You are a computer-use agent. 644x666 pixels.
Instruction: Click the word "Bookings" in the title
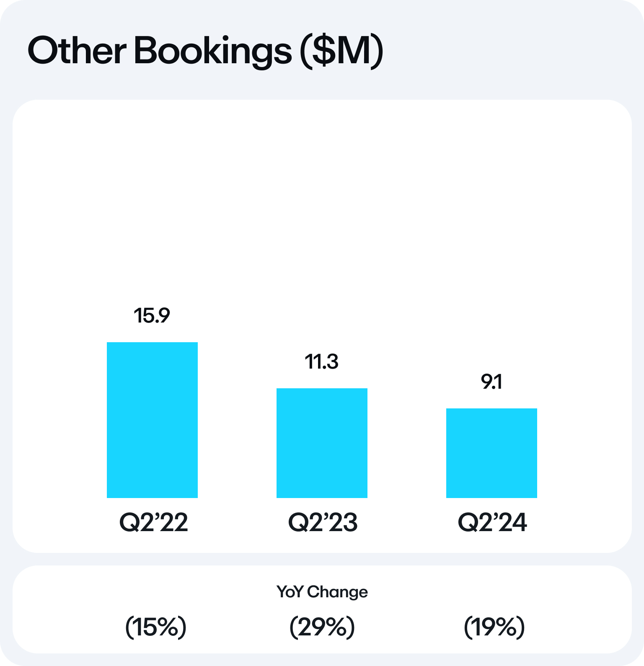(x=212, y=51)
